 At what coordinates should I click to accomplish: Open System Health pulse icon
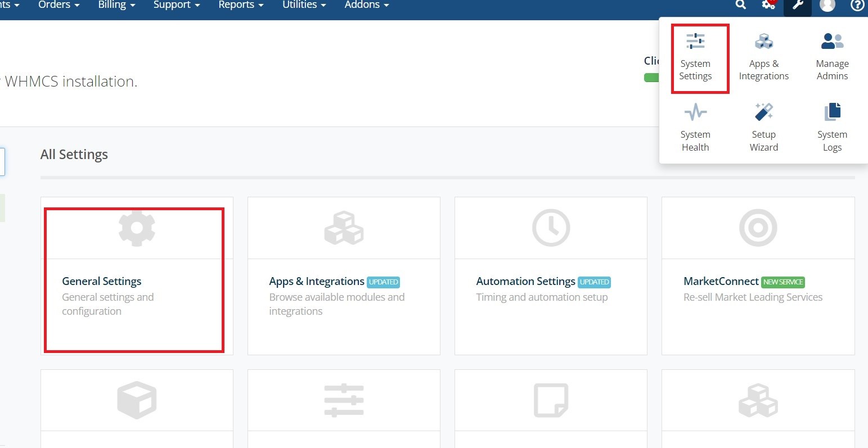click(695, 112)
